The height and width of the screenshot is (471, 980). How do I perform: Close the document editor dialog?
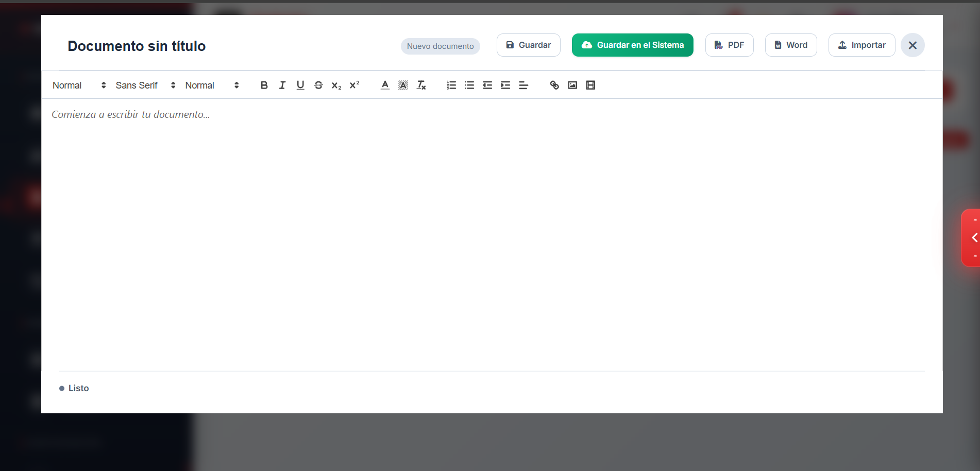tap(913, 45)
